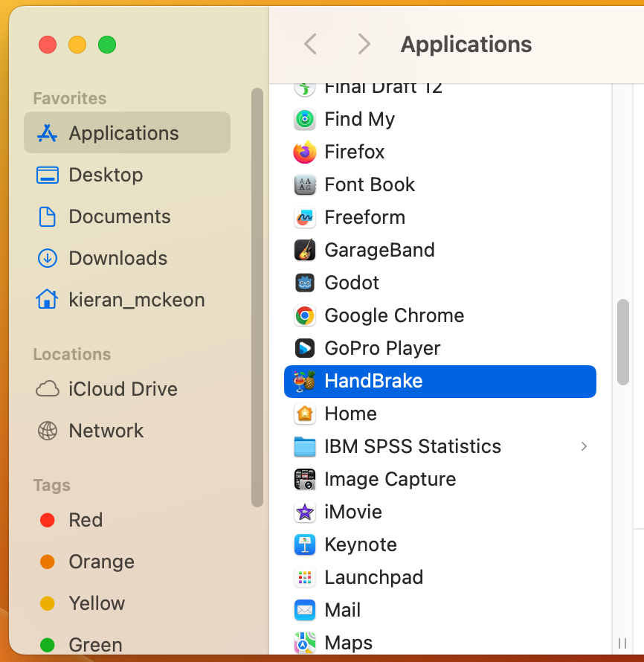The image size is (644, 662).
Task: Click the Launchpad grid icon
Action: (x=304, y=577)
